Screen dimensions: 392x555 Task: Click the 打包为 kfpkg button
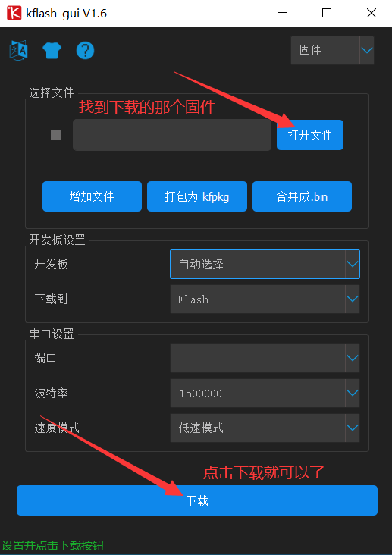[197, 196]
